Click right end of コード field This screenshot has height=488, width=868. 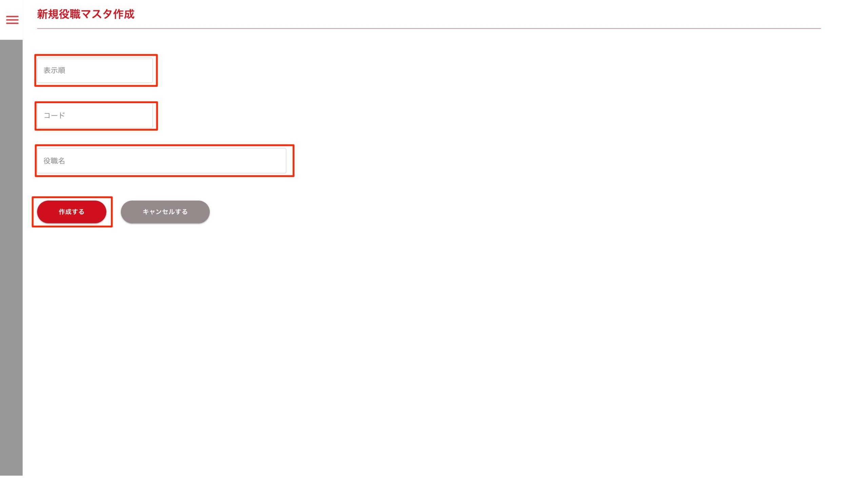(x=146, y=116)
